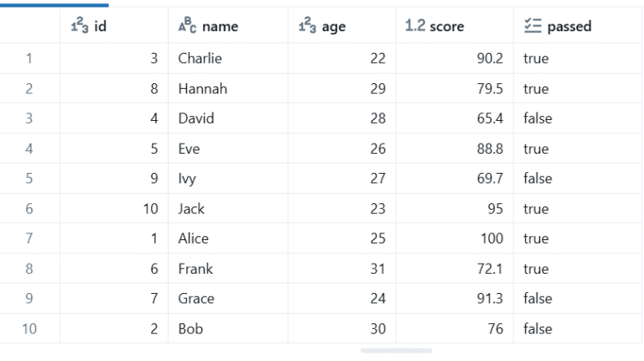Click the age cell for Frank

(x=377, y=269)
